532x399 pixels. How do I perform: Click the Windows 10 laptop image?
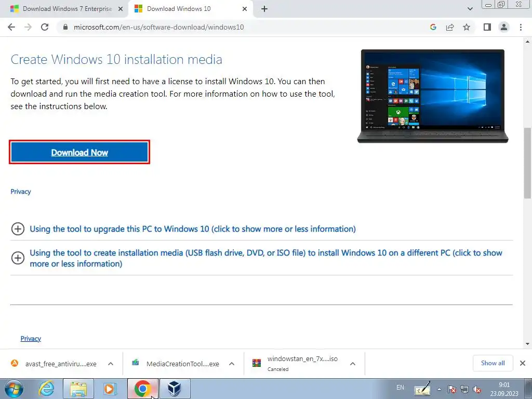[433, 96]
